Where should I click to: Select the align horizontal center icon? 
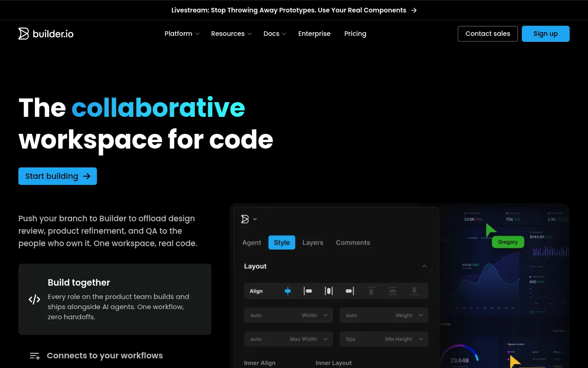tap(288, 291)
